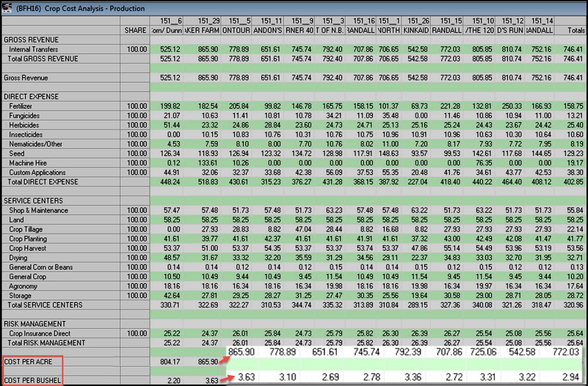The width and height of the screenshot is (588, 386).
Task: Click the Crop Tillage row label
Action: (x=26, y=229)
